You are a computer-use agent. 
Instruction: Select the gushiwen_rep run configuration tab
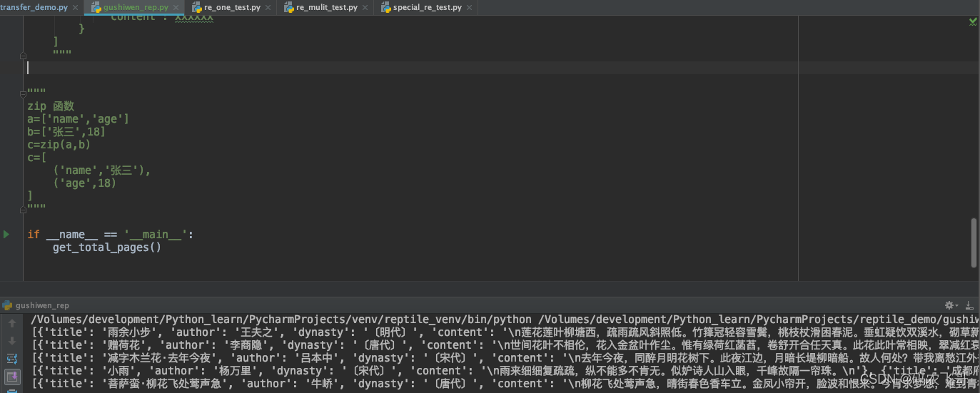coord(36,305)
